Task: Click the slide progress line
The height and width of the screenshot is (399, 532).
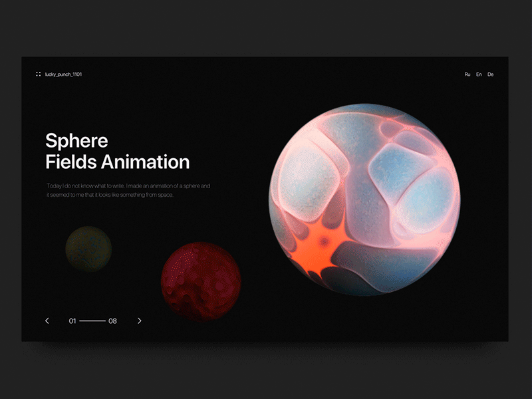Action: [92, 321]
